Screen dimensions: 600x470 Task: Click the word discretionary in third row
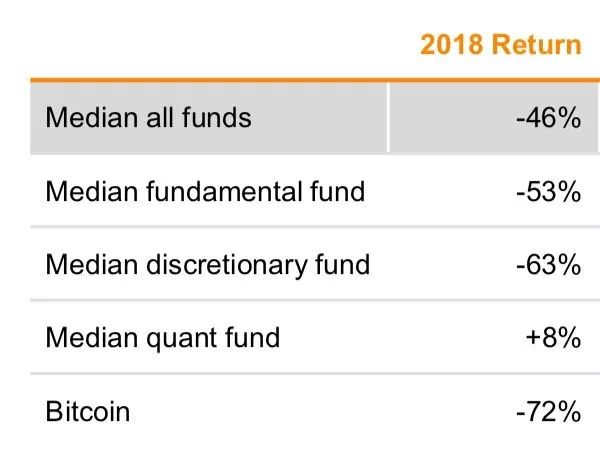(226, 265)
